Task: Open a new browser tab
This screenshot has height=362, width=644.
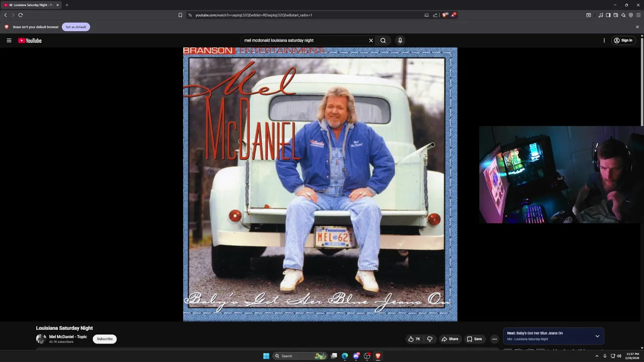Action: pos(67,5)
